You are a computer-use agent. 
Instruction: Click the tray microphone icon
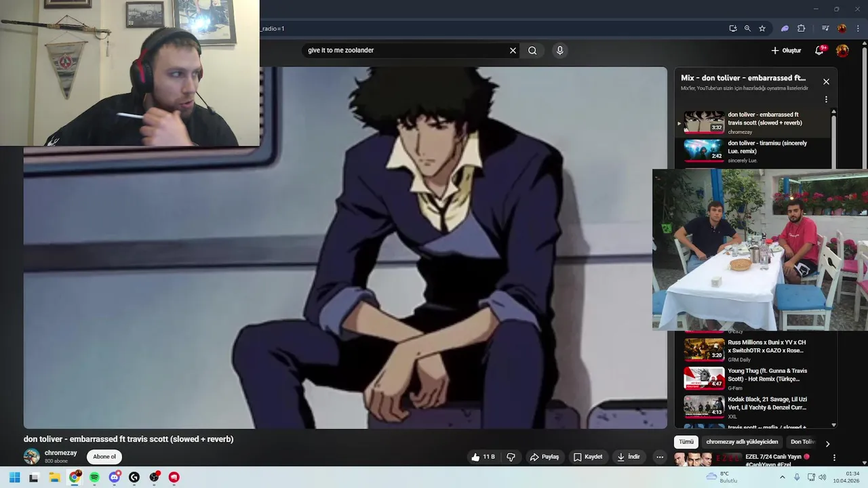coord(797,477)
